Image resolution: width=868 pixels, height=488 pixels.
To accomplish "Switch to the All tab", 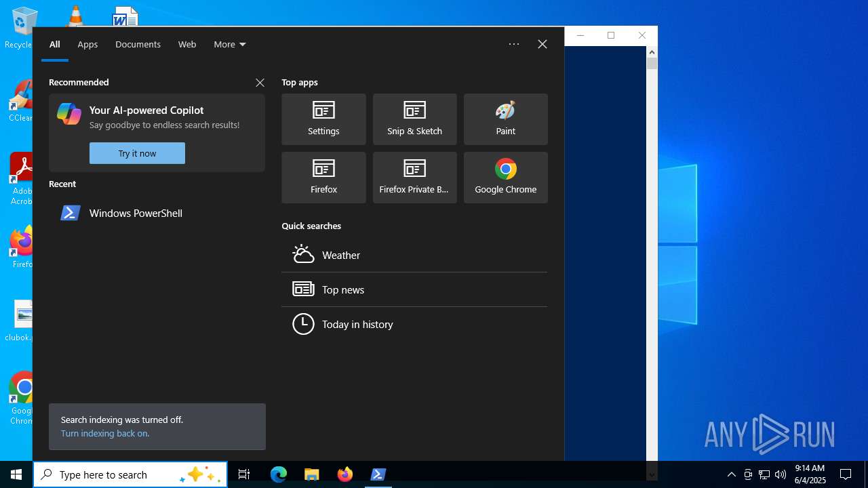I will coord(55,44).
